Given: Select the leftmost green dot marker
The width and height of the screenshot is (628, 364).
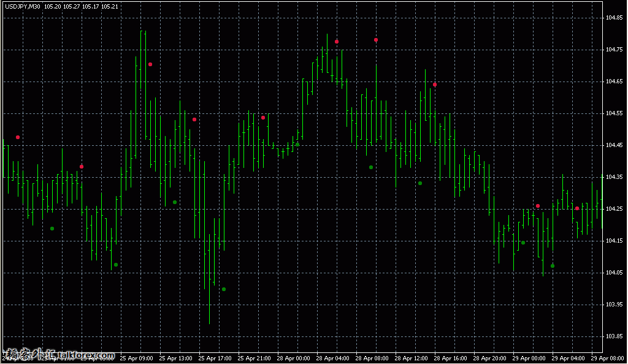Looking at the screenshot, I should point(52,229).
